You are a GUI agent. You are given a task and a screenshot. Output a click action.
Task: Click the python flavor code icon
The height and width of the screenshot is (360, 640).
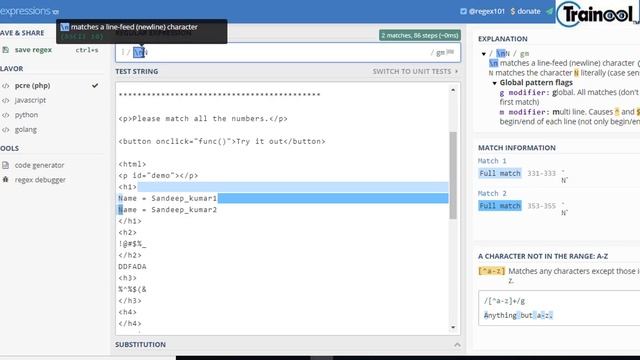coord(5,115)
